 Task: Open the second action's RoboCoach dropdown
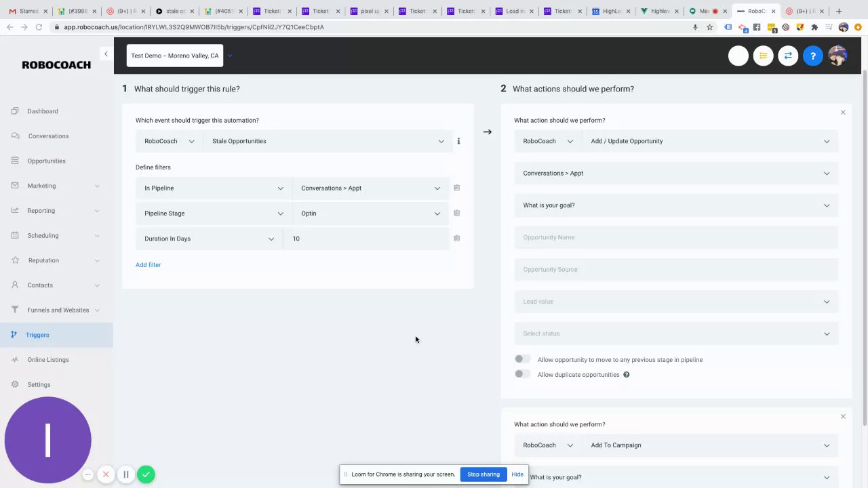click(x=547, y=445)
